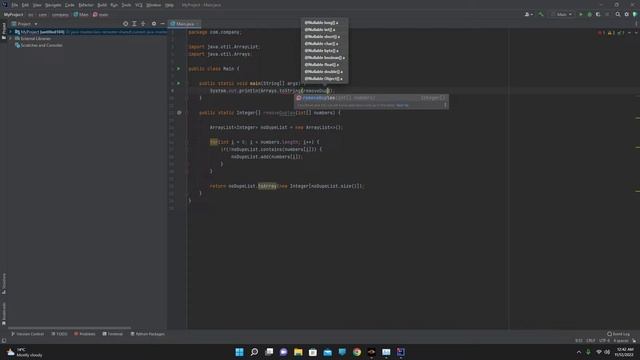Screen dimensions: 640x360
Task: Open Project panel settings gear
Action: coord(154,24)
